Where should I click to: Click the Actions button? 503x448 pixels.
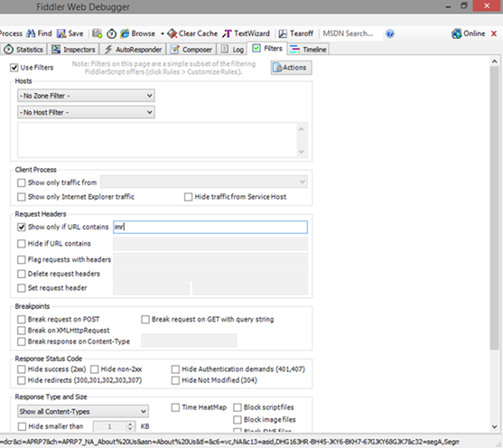292,68
